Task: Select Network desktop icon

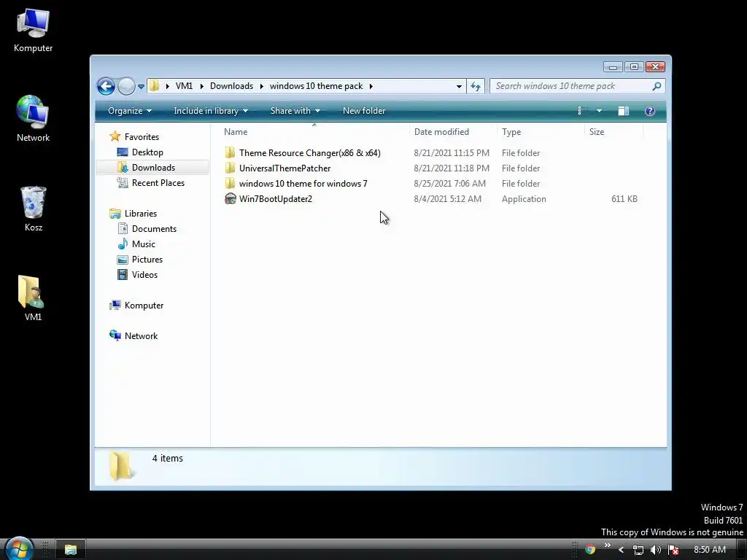Action: point(33,119)
